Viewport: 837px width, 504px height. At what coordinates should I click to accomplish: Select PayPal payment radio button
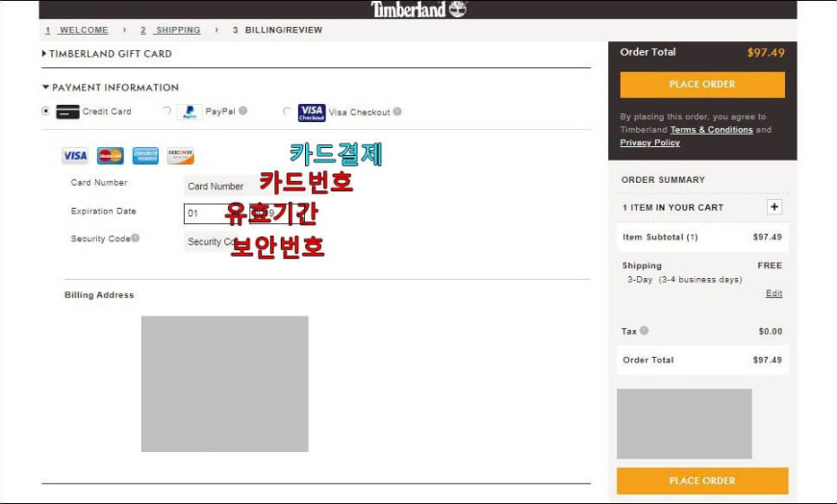166,111
